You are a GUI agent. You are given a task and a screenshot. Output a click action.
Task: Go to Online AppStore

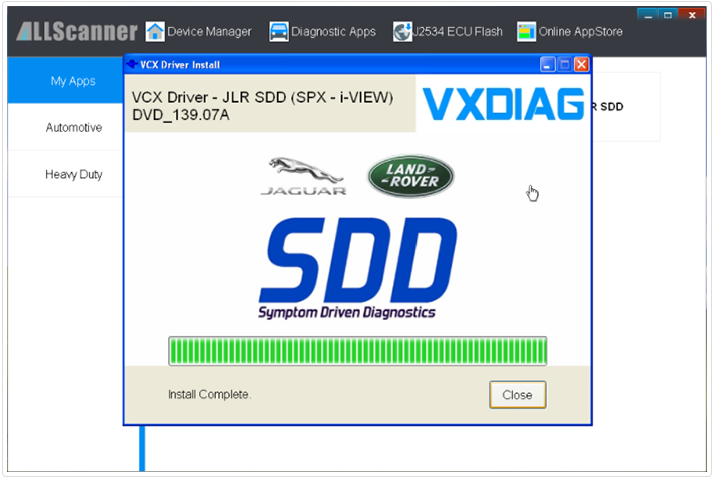point(580,32)
